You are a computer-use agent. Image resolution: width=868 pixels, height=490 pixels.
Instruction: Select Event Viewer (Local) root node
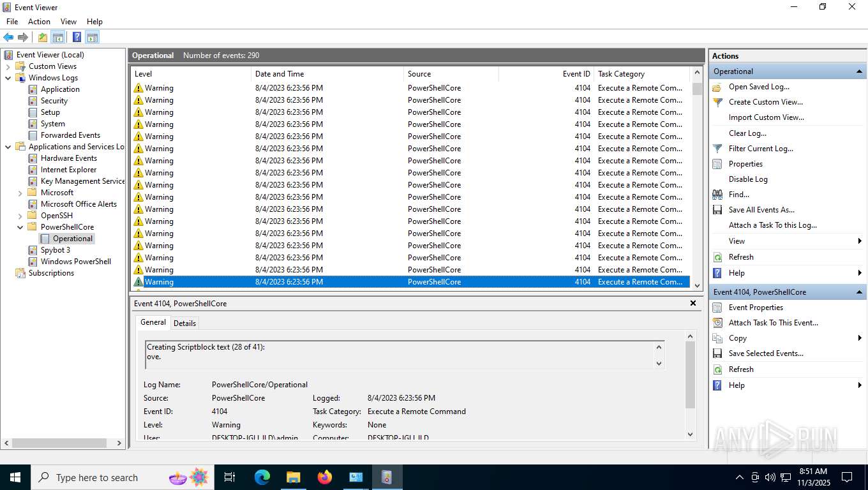coord(50,55)
